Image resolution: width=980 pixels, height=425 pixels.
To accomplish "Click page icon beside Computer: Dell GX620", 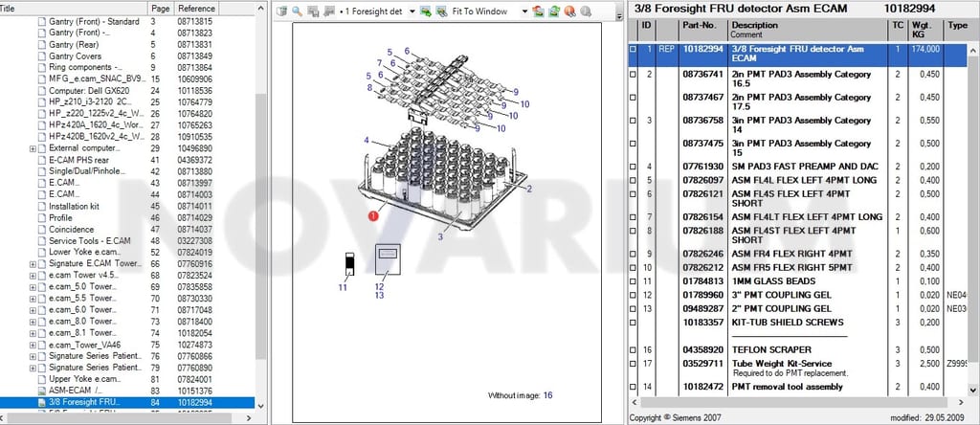I will coord(42,91).
